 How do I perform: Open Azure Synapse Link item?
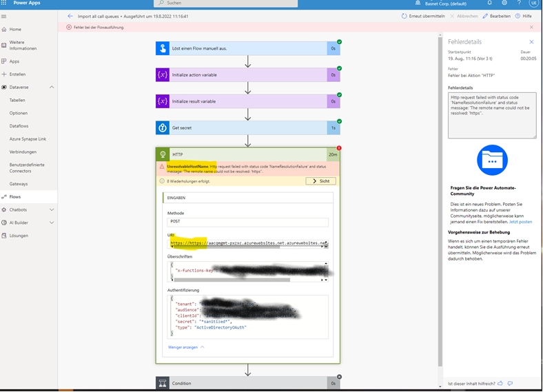(28, 139)
